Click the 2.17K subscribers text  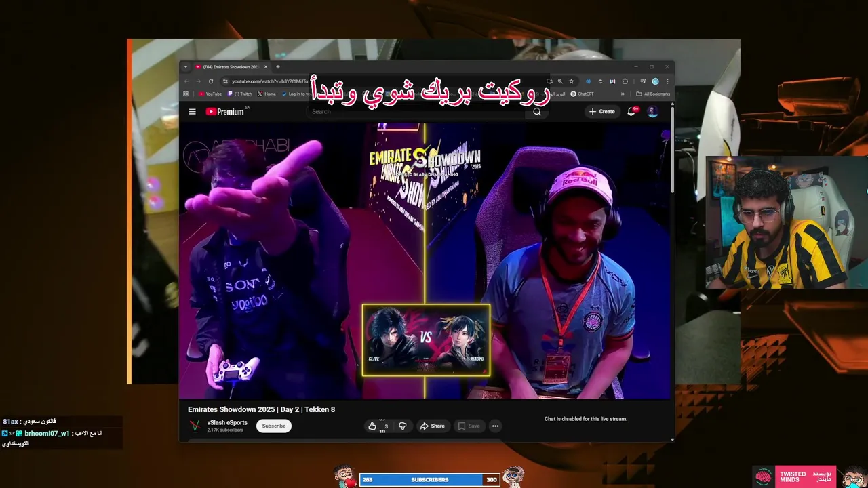[x=225, y=430]
